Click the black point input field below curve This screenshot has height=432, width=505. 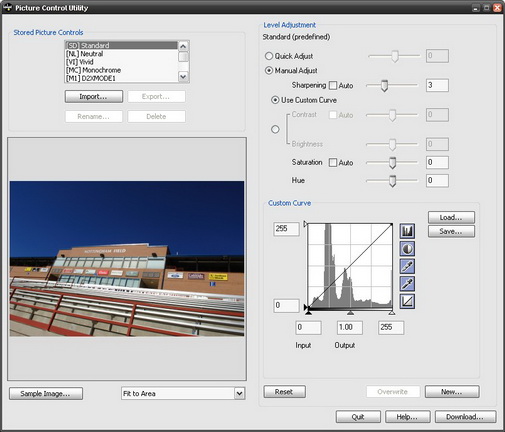click(x=308, y=327)
